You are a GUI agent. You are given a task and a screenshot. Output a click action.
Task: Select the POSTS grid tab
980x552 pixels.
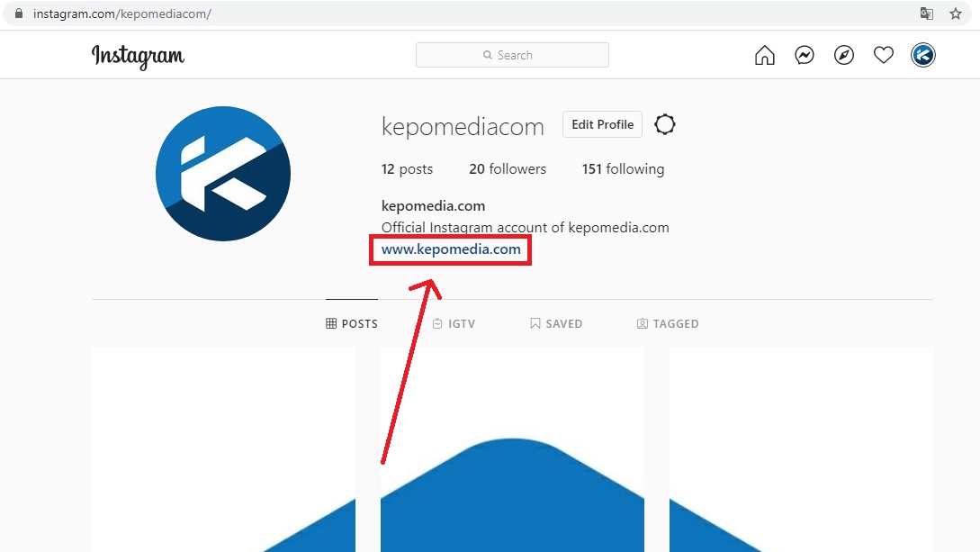(352, 323)
